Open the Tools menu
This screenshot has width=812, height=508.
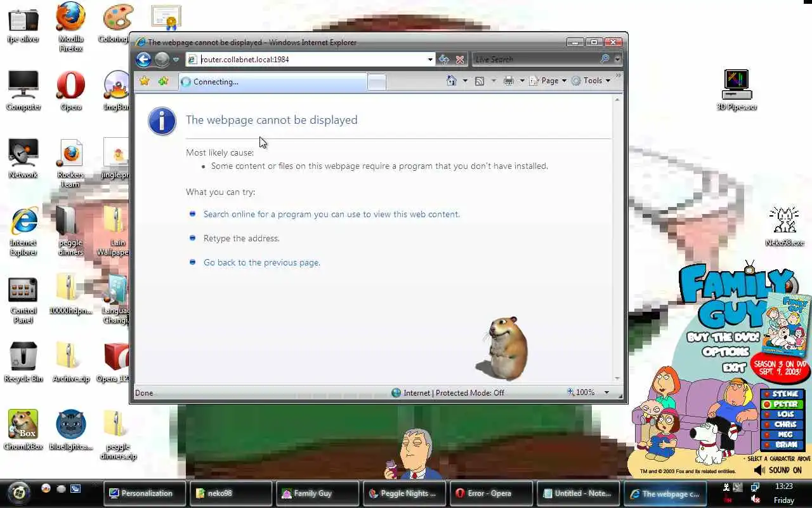[x=591, y=81]
